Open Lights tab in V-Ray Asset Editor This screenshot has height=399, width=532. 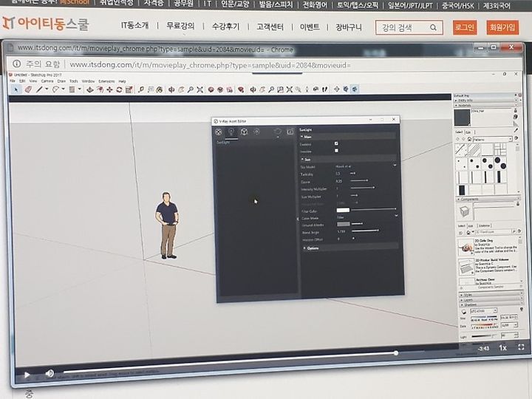pyautogui.click(x=231, y=132)
